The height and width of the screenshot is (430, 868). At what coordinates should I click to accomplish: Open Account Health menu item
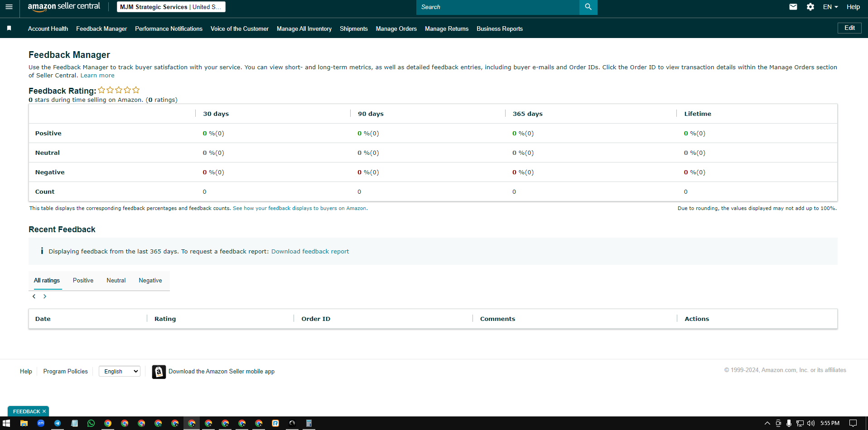tap(48, 29)
